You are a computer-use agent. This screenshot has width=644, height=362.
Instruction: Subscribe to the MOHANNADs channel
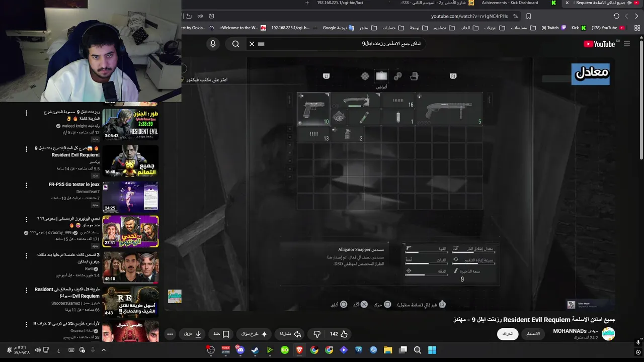[508, 334]
